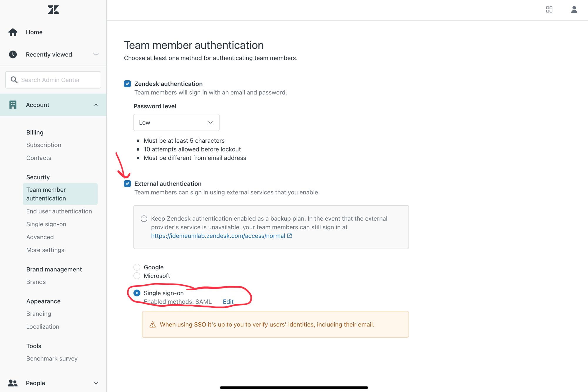
Task: Go to End user authentication
Action: tap(59, 211)
